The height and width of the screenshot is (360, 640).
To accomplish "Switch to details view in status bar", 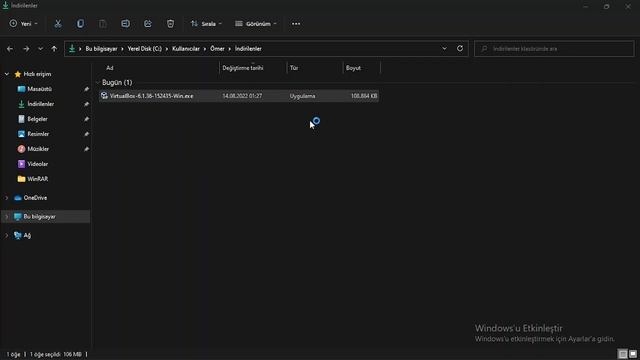I will click(x=622, y=354).
